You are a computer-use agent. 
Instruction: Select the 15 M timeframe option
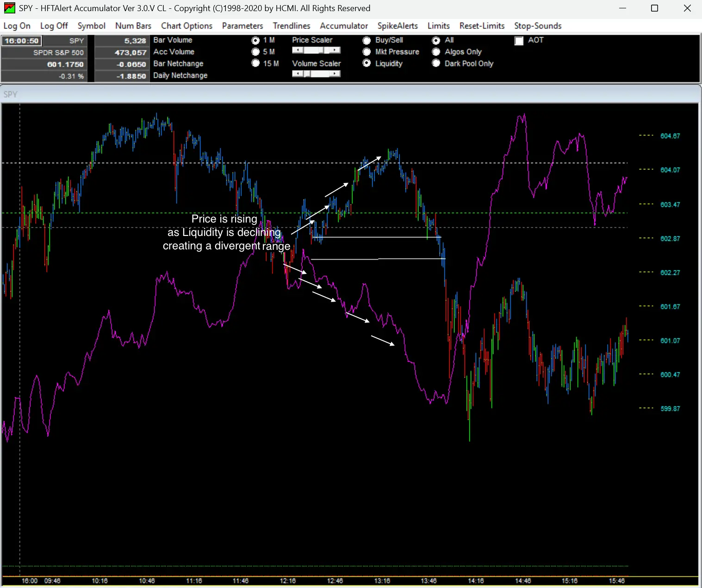coord(255,63)
